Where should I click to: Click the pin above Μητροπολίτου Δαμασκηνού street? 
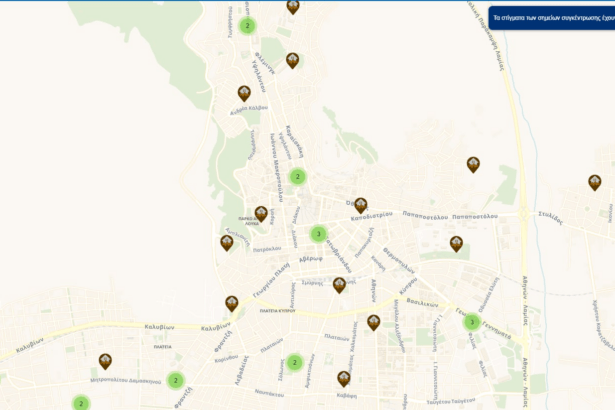click(105, 360)
